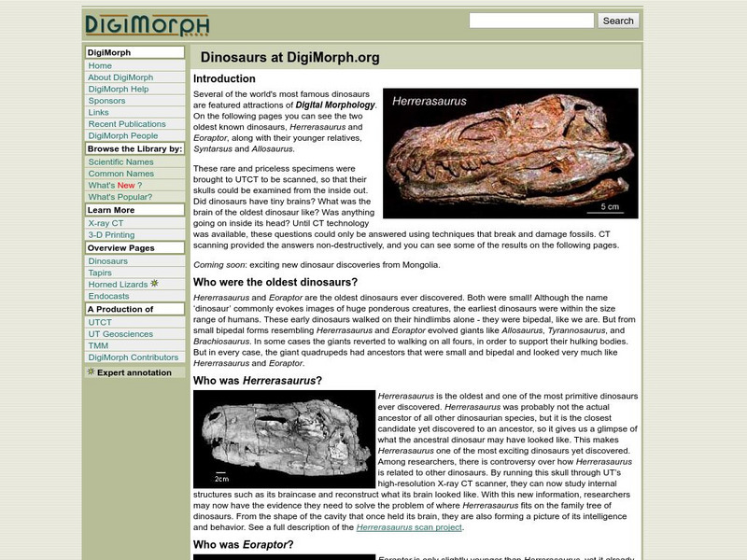747x560 pixels.
Task: Open Recent Publications
Action: click(127, 124)
